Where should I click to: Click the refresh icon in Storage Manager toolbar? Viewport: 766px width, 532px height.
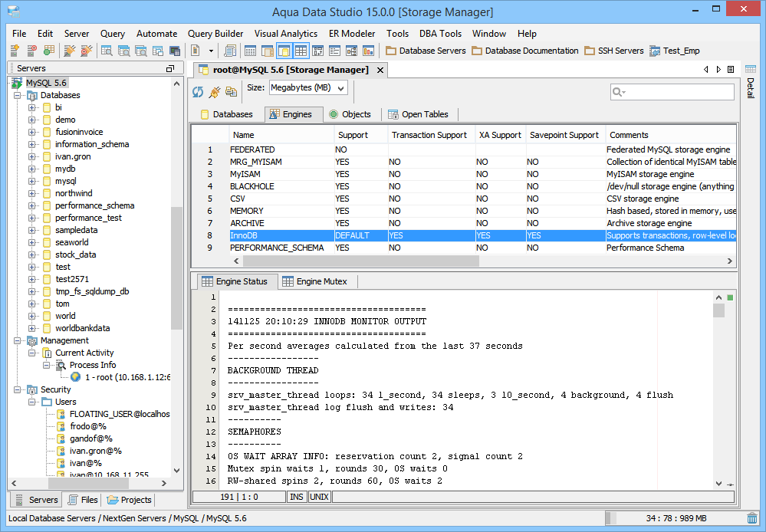(x=198, y=92)
